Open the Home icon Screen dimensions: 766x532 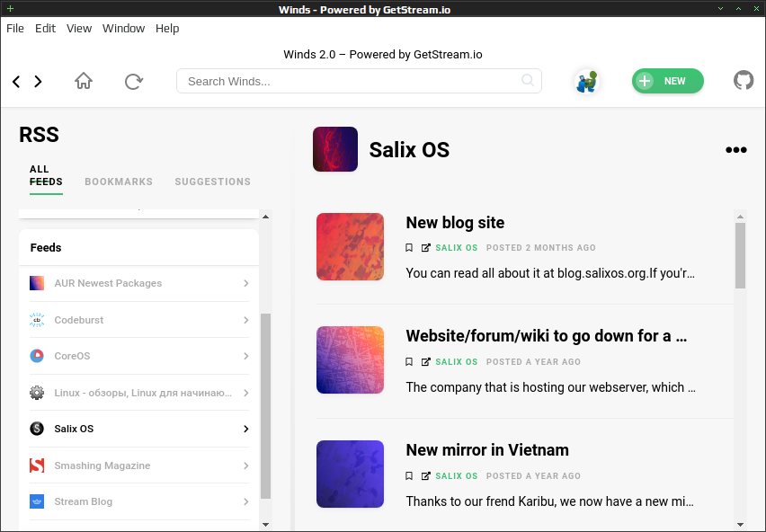(84, 81)
